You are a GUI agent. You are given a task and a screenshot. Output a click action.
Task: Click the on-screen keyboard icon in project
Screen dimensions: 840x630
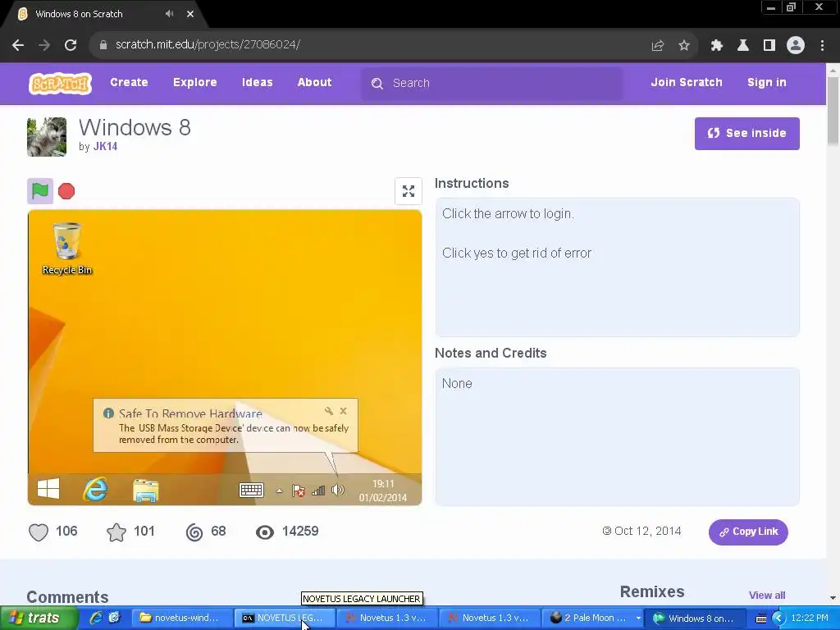251,490
